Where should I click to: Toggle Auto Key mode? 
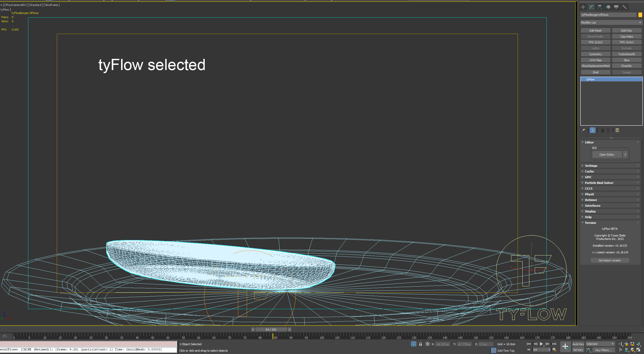coord(578,344)
